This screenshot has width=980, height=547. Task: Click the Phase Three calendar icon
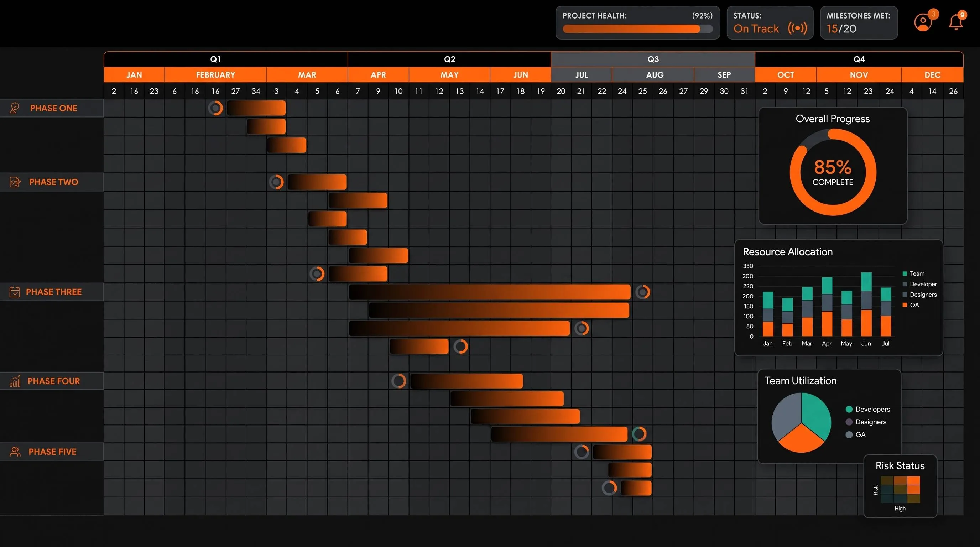pyautogui.click(x=15, y=292)
